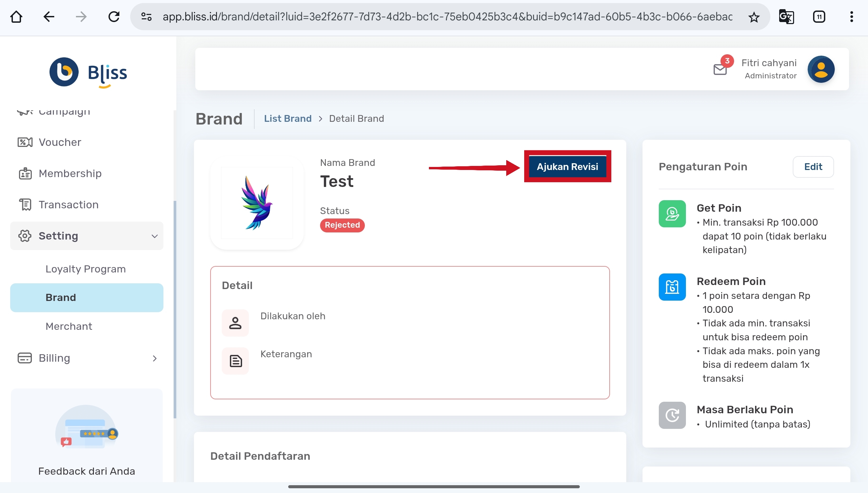Click the Keterangan document icon
Screen dimensions: 868x493
click(x=235, y=361)
